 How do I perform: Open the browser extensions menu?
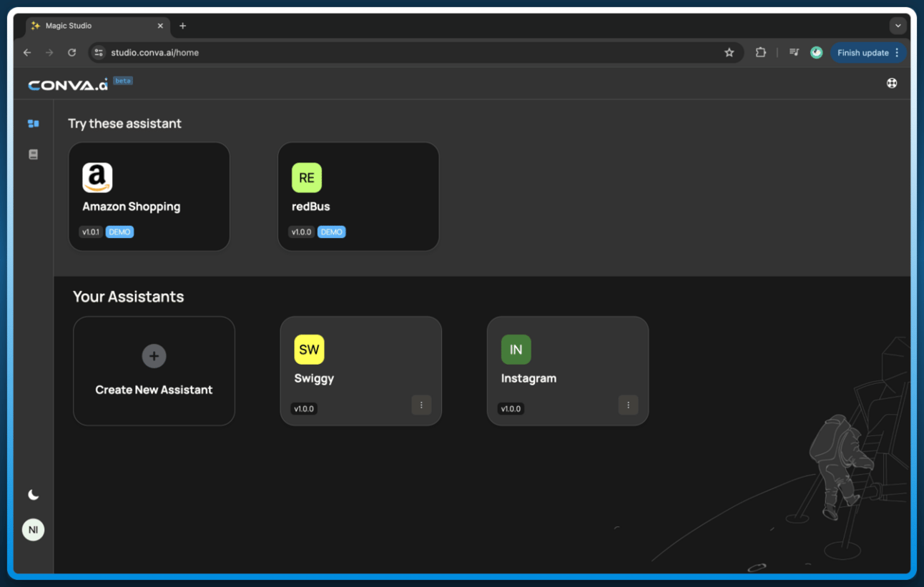click(760, 53)
